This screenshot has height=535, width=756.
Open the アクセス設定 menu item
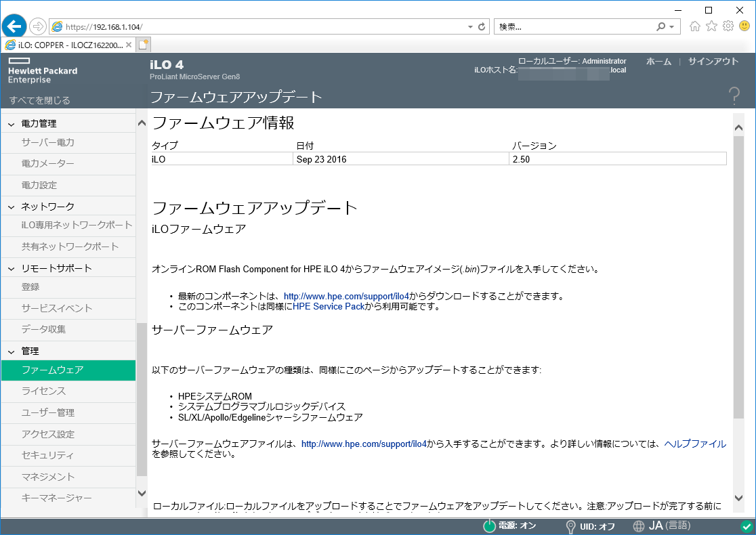68,434
